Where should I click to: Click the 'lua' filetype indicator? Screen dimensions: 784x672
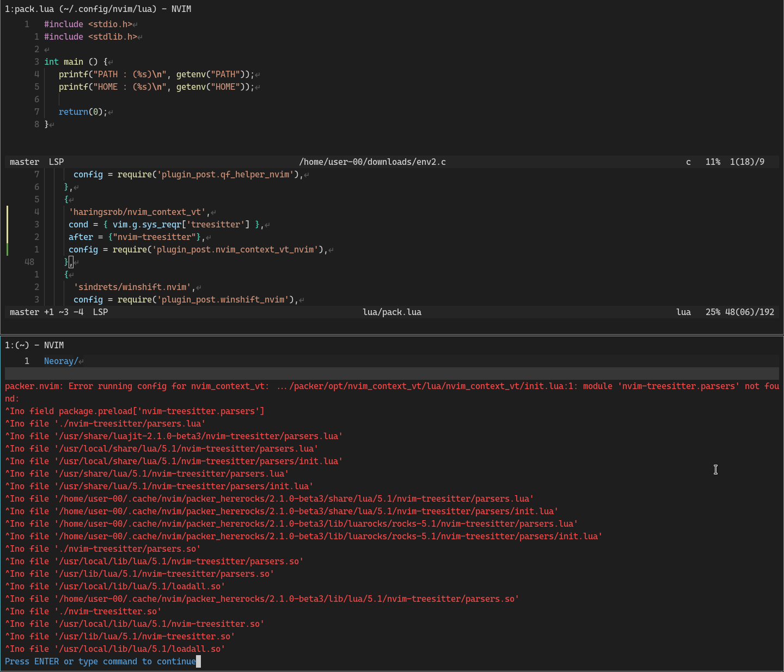(x=683, y=312)
